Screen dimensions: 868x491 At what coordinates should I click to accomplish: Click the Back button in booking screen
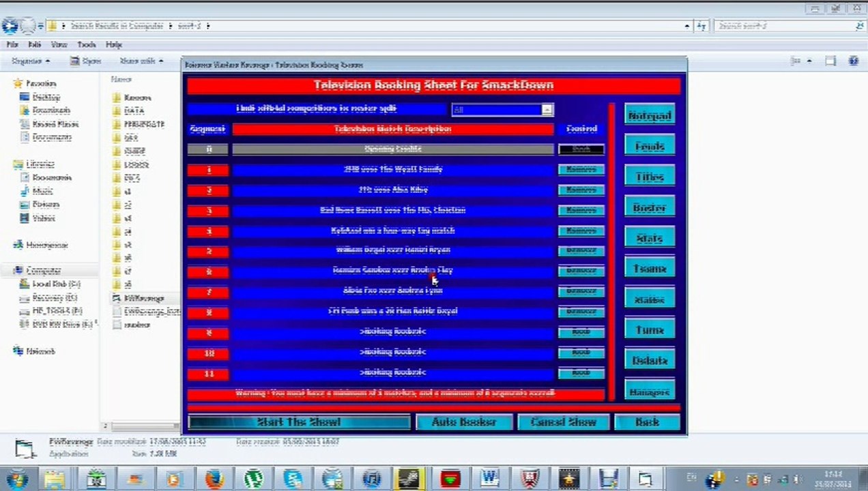(x=647, y=422)
